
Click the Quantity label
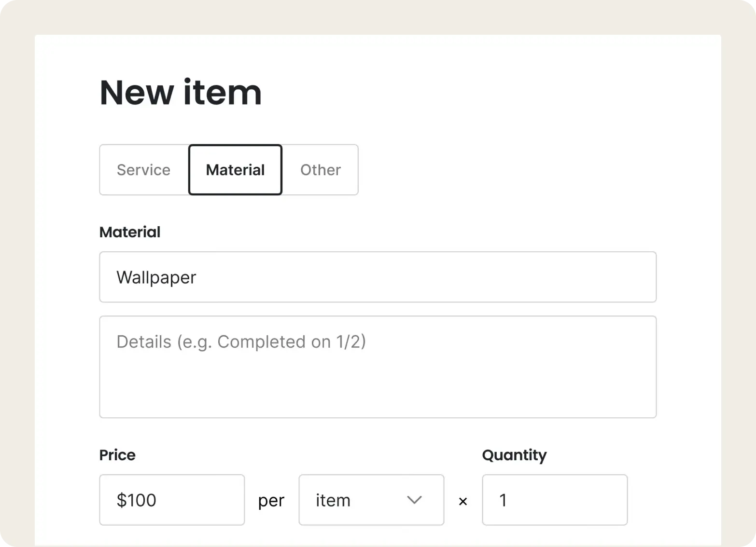tap(514, 455)
